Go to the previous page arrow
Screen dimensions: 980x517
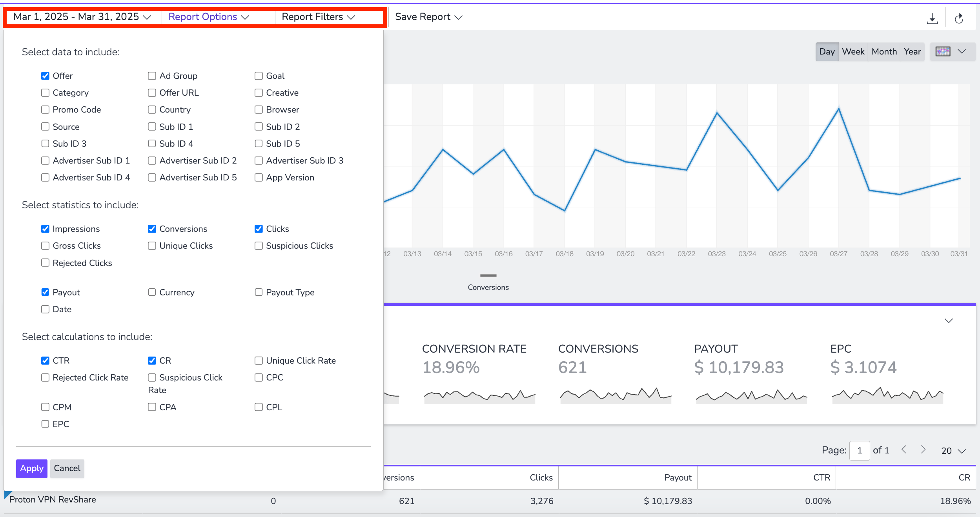[x=904, y=450]
